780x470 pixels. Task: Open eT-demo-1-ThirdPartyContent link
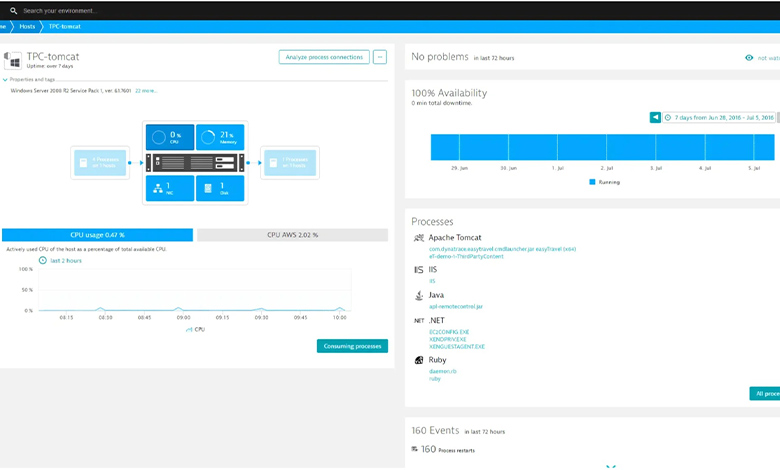(466, 257)
